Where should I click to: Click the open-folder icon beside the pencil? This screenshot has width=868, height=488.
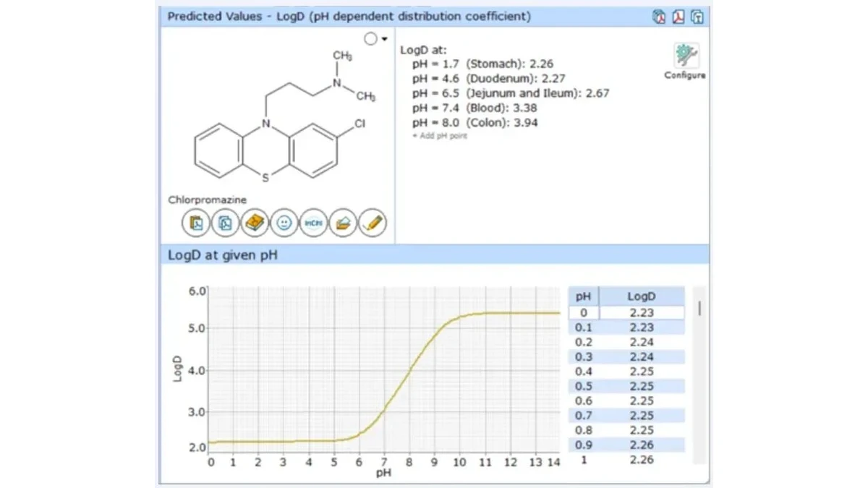[x=343, y=223]
